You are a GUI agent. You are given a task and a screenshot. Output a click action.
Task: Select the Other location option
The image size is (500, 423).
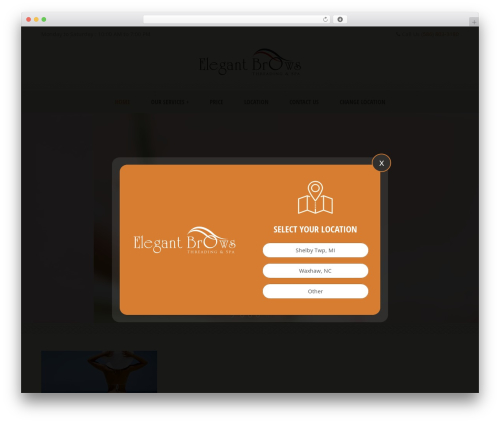315,291
